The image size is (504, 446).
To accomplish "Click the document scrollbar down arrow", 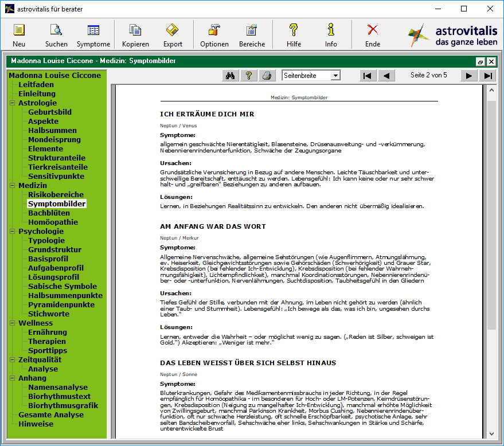I will (x=491, y=434).
